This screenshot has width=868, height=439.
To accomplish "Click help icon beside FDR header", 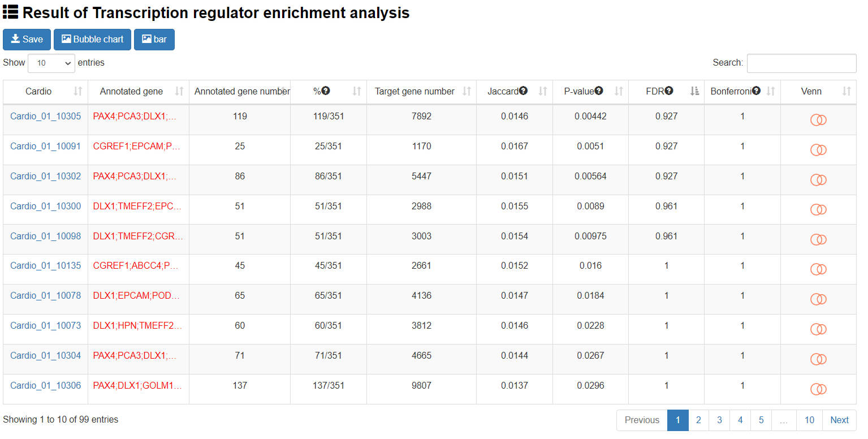I will pyautogui.click(x=669, y=91).
